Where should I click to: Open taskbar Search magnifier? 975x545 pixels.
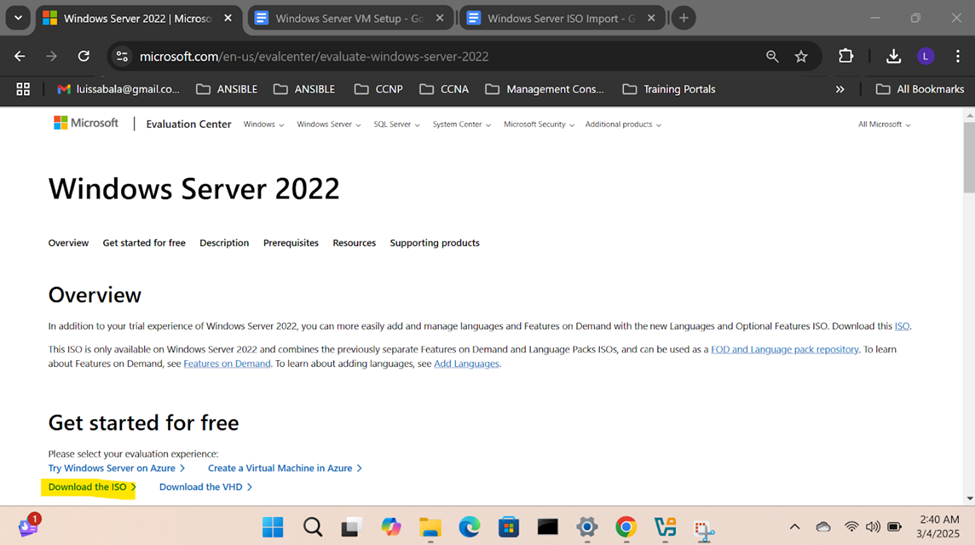tap(312, 527)
